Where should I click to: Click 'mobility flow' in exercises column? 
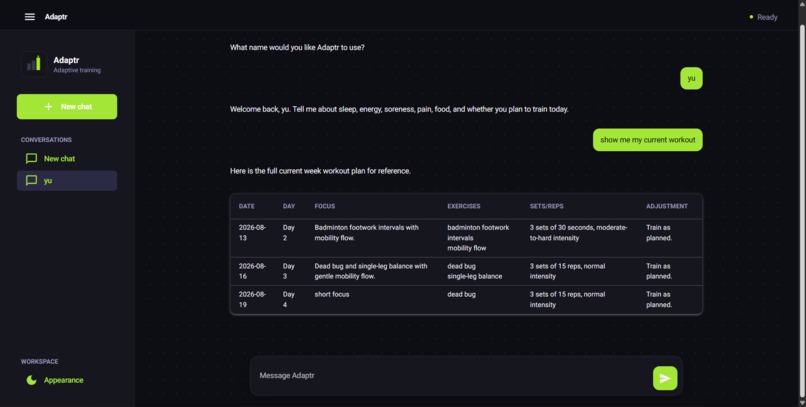click(x=467, y=248)
